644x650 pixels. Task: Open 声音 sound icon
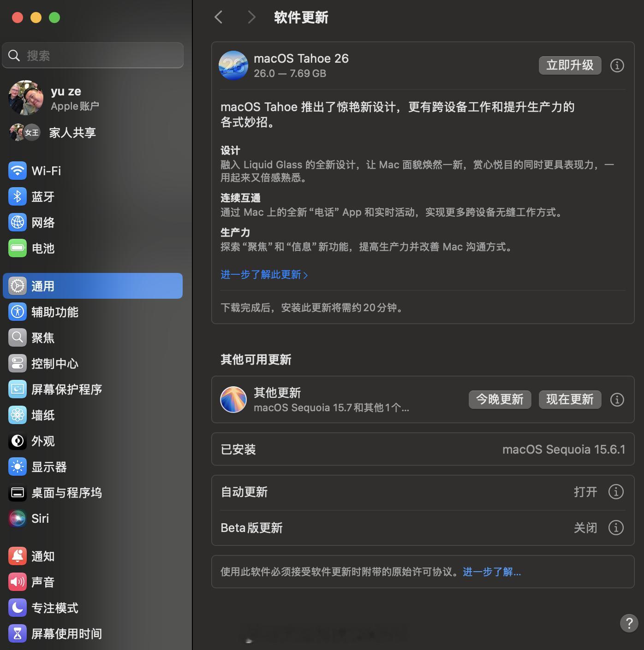[18, 582]
